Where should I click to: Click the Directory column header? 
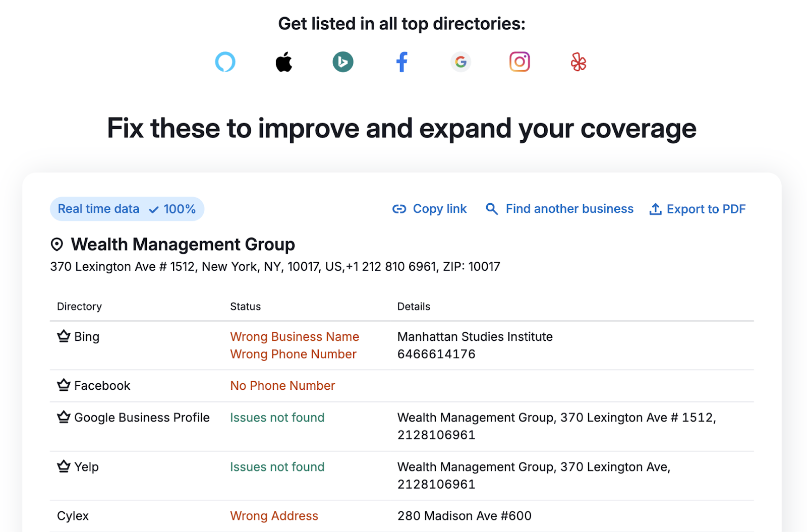pos(79,307)
